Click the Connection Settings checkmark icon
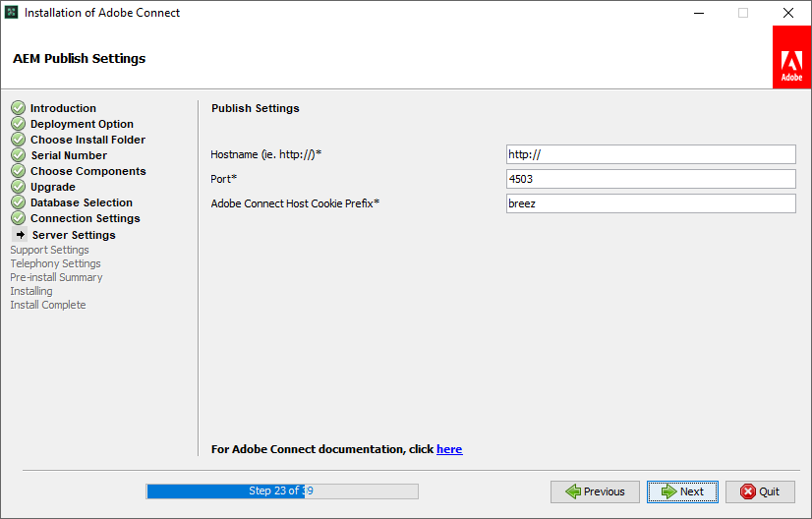 click(x=18, y=218)
